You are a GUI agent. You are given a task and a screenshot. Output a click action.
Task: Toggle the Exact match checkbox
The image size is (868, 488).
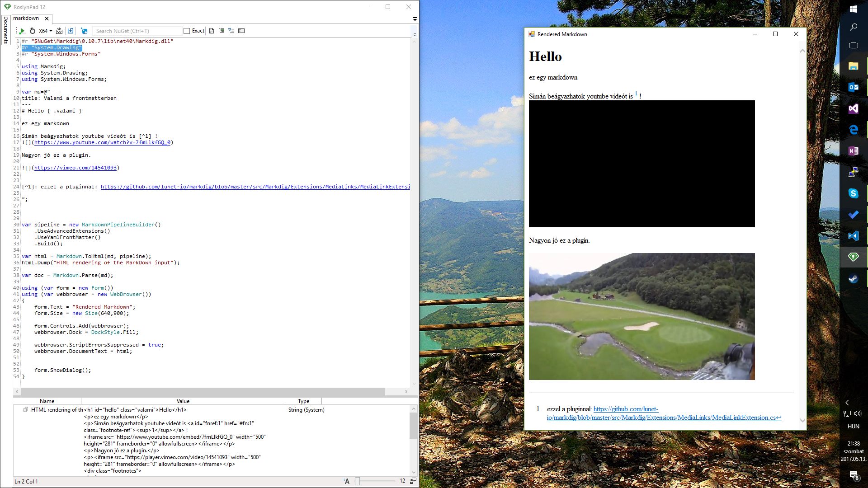pyautogui.click(x=187, y=30)
